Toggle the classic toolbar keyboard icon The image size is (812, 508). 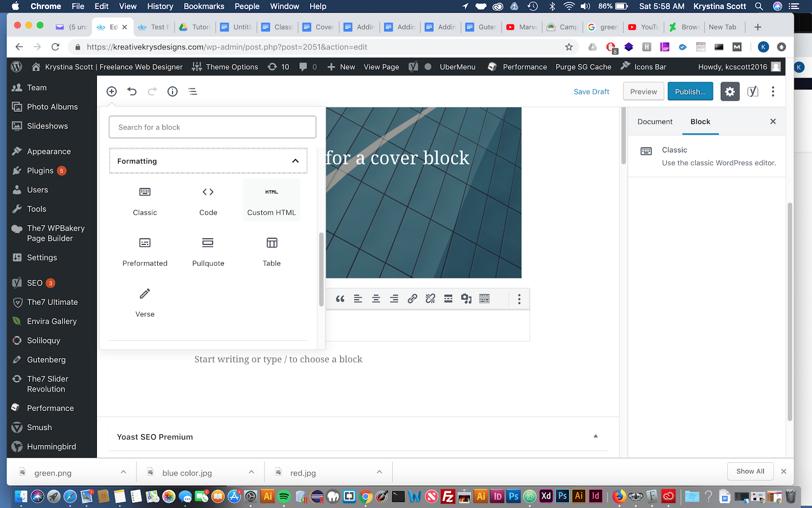point(485,299)
